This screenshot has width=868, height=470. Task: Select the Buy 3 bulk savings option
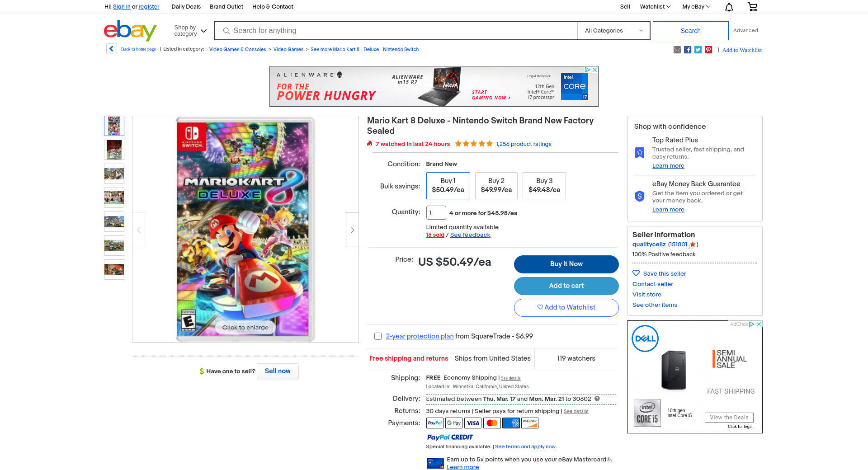tap(544, 185)
